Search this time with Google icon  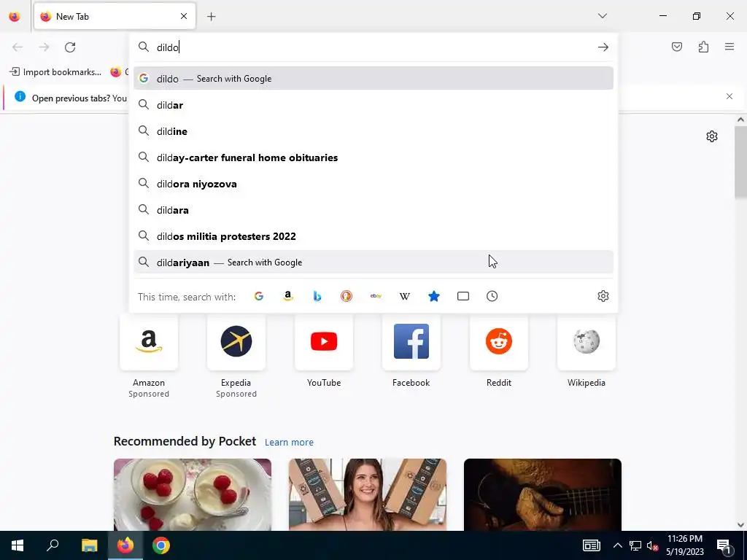click(x=259, y=296)
